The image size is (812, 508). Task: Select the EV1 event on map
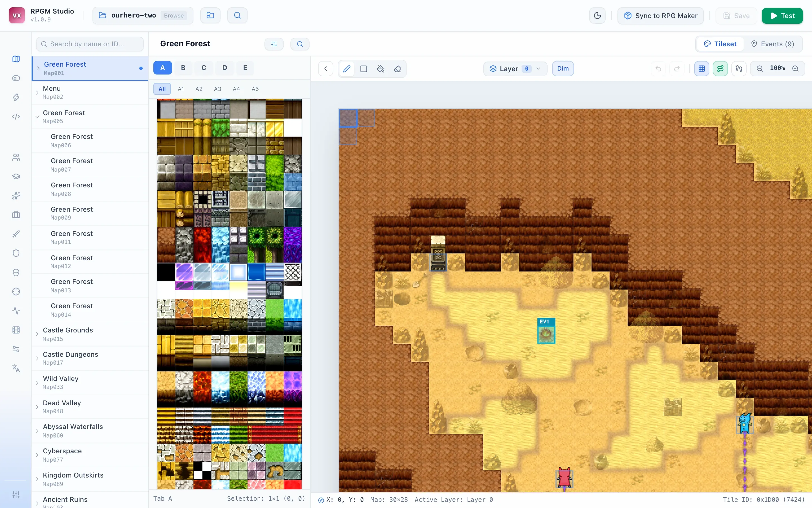pos(546,331)
